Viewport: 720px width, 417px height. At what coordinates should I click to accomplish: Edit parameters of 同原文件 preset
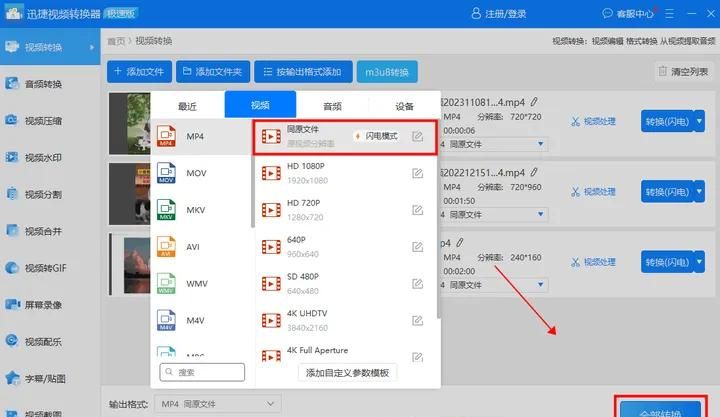[x=417, y=136]
